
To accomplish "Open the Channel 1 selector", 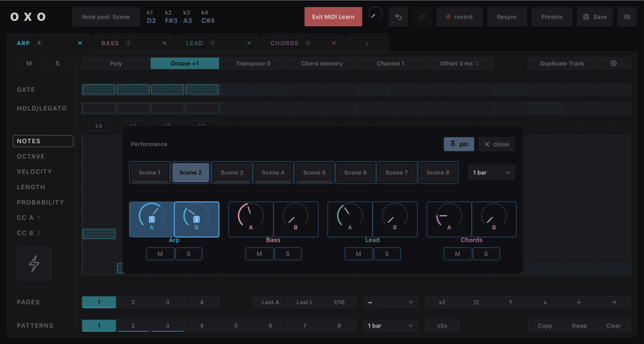I will 391,63.
